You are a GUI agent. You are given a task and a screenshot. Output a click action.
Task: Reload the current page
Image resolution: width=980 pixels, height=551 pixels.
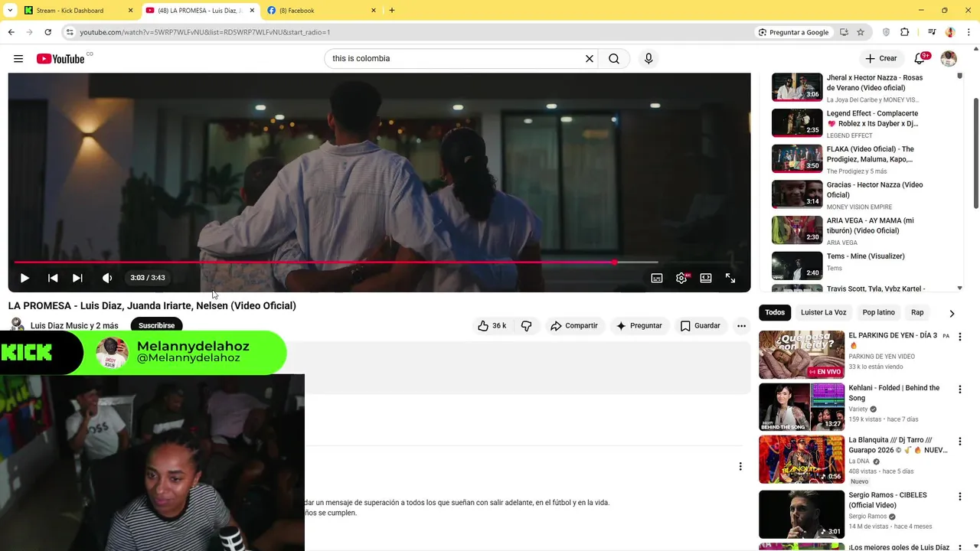(47, 32)
